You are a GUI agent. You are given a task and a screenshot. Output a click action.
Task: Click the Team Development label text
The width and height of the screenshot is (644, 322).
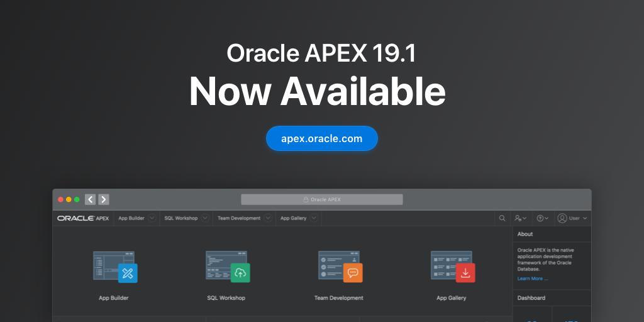(x=339, y=298)
